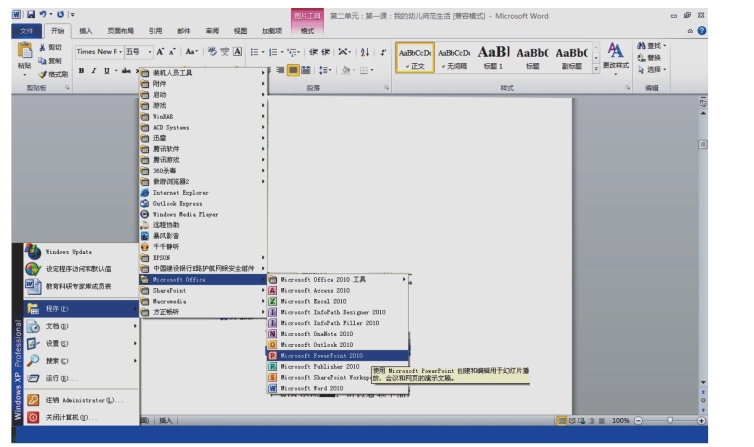Click the 格式刷 format painter
The height and width of the screenshot is (447, 754).
[53, 74]
